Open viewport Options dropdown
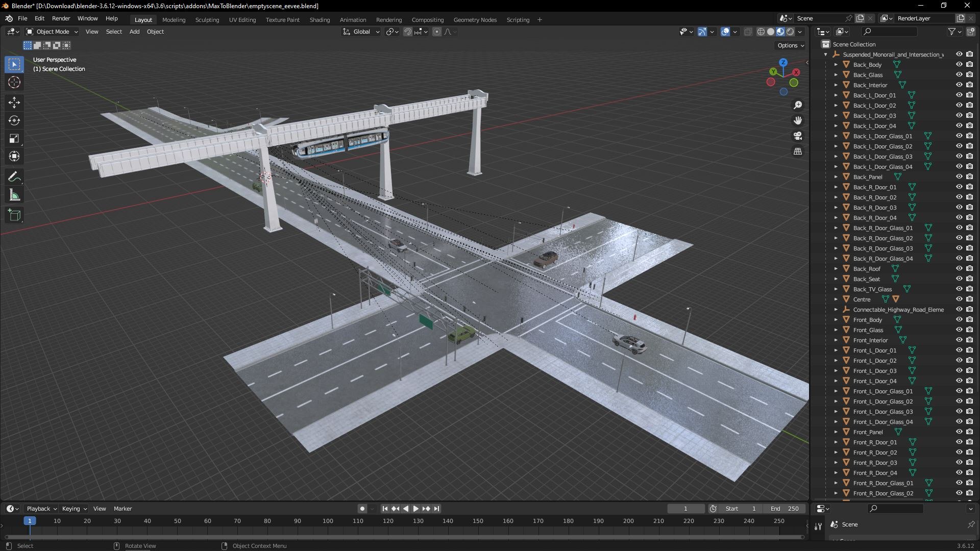 point(791,45)
